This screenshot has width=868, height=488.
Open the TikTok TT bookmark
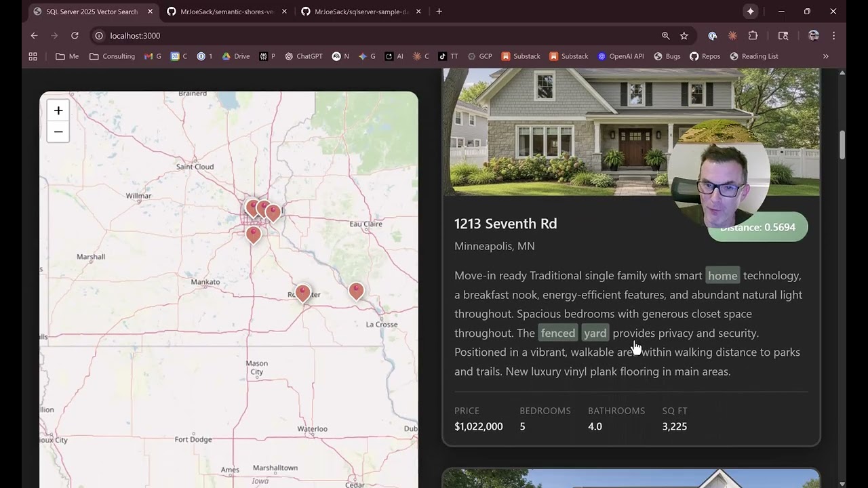pos(448,56)
